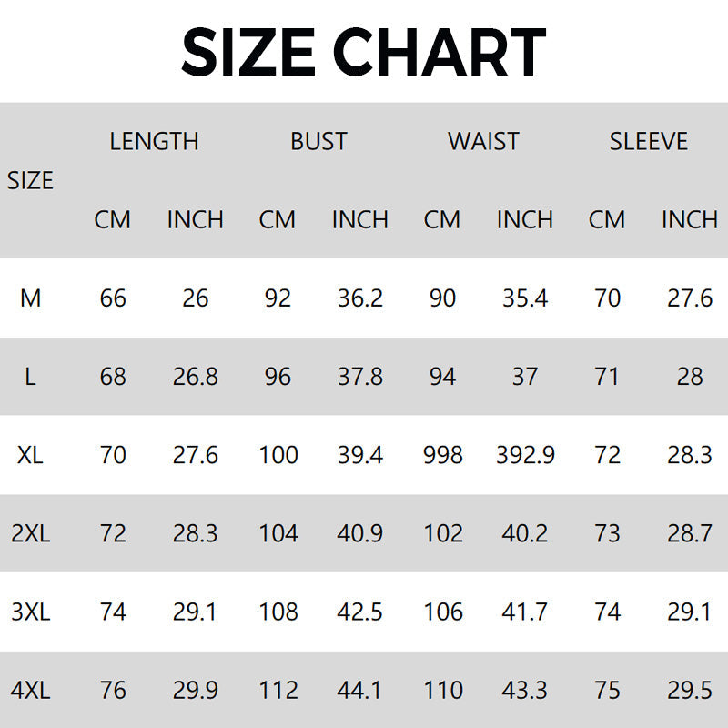Click the 40.9 bust inch value for 2XL
Screen dimensions: 728x728
(x=359, y=532)
